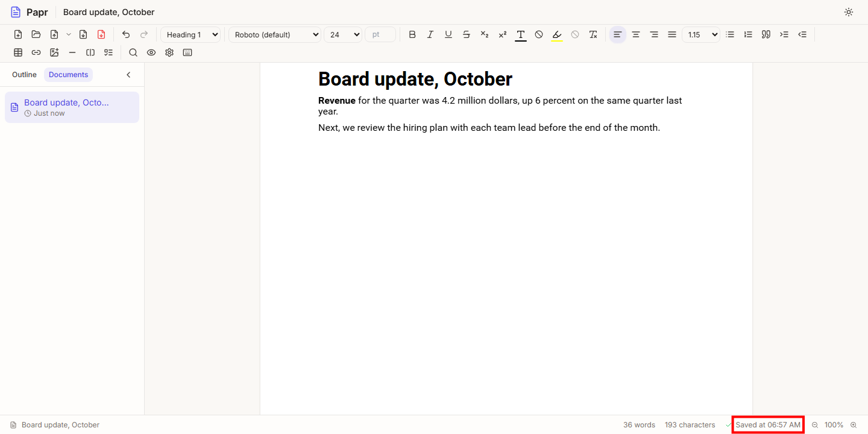Click the 36 words count
Screen dimensions: 868x434
point(639,425)
